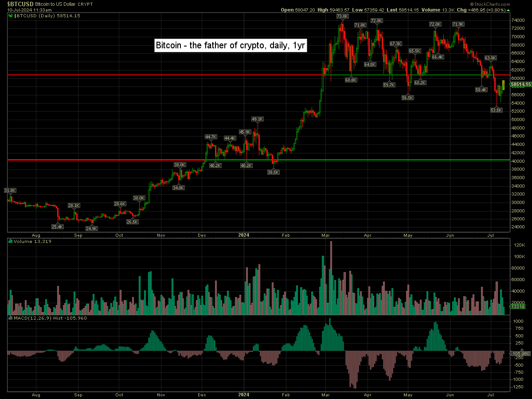
Task: Click the Chg +0.80% value in header
Action: coord(505,10)
